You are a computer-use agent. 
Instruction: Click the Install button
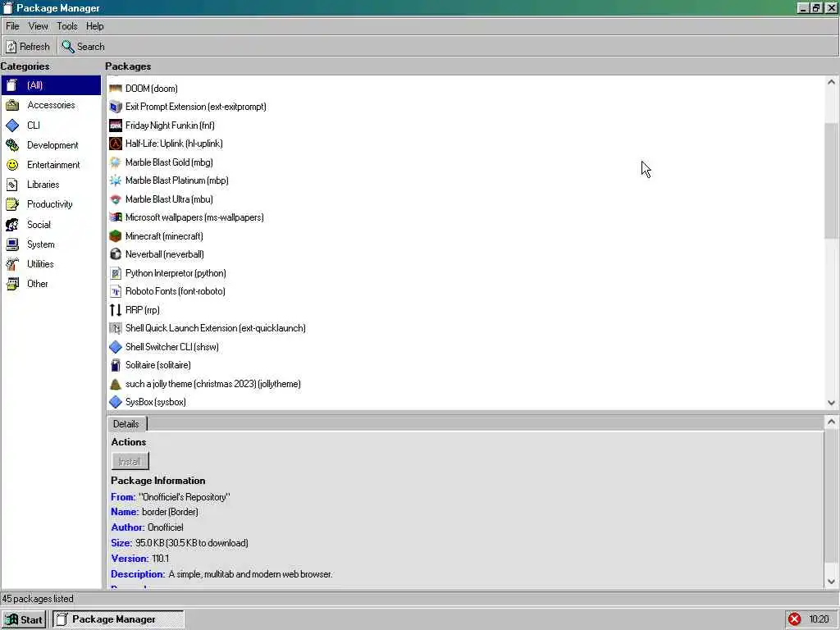coord(130,461)
